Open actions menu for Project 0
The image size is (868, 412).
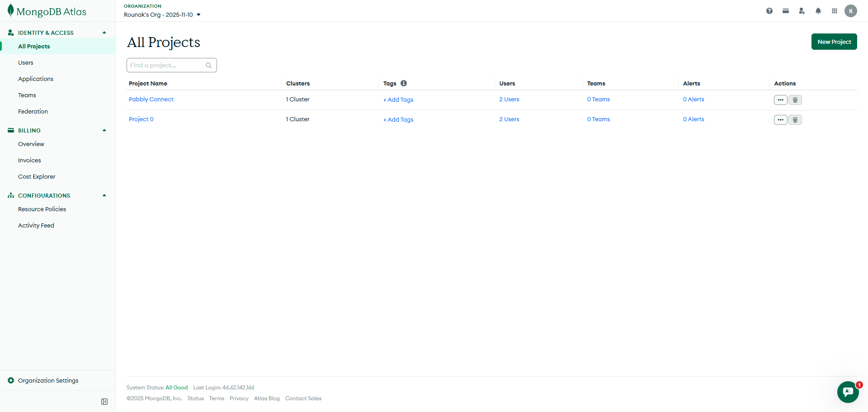tap(781, 120)
